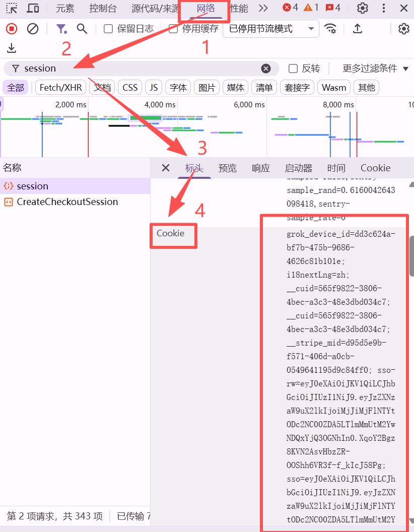This screenshot has height=532, width=414.
Task: Open DevTools three-dot menu
Action: pos(383,8)
